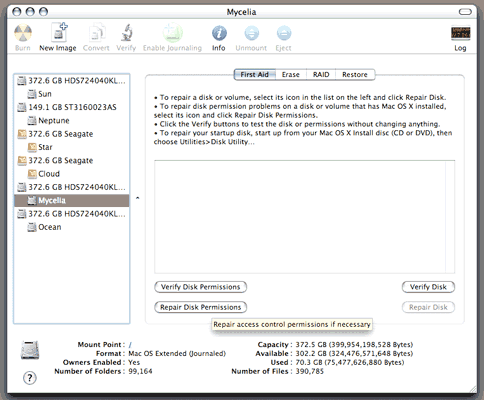The width and height of the screenshot is (484, 400).
Task: Click the Repair Disk button
Action: 428,307
